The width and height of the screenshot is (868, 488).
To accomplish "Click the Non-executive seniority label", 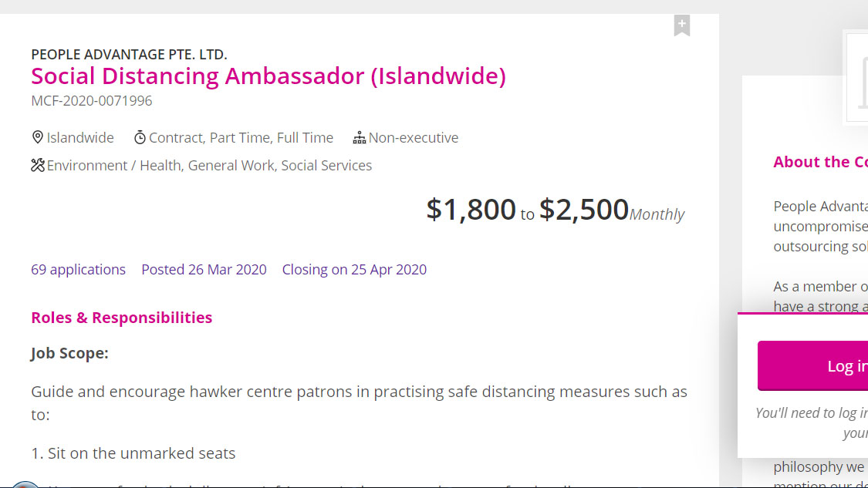I will click(414, 137).
